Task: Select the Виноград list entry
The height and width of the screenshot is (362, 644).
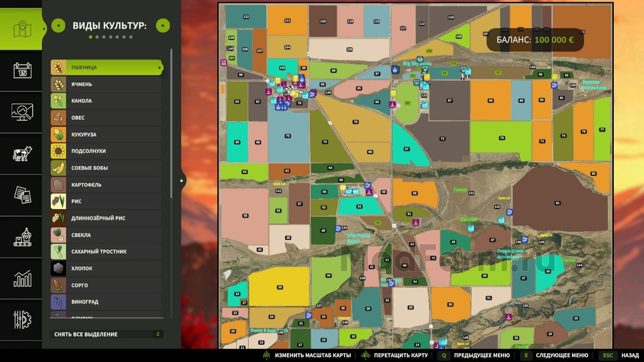Action: coord(106,302)
